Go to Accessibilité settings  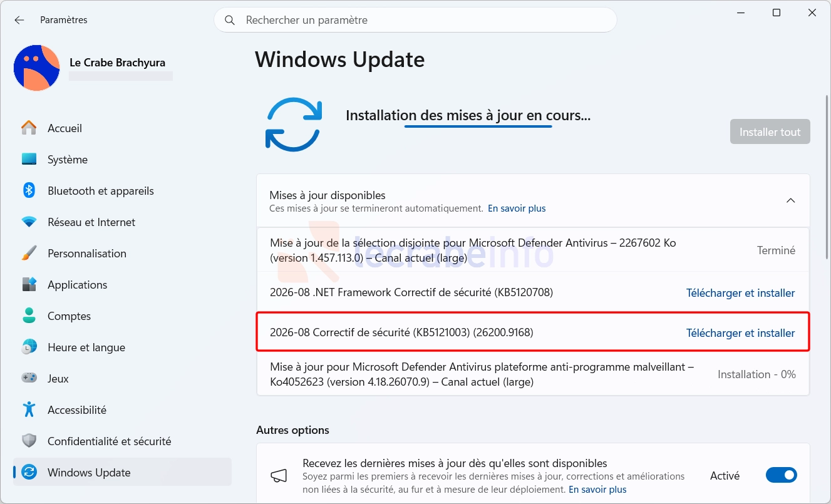pyautogui.click(x=122, y=409)
